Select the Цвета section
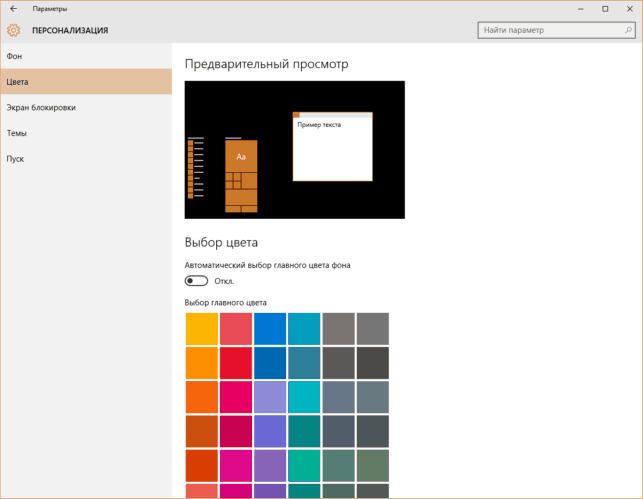Viewport: 643px width, 499px height. pyautogui.click(x=86, y=82)
